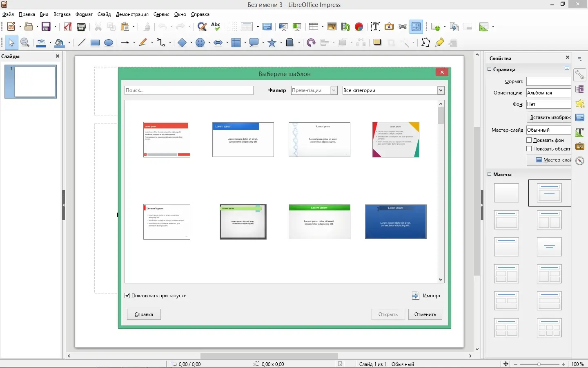
Task: Select the Ellipse drawing tool
Action: click(109, 43)
